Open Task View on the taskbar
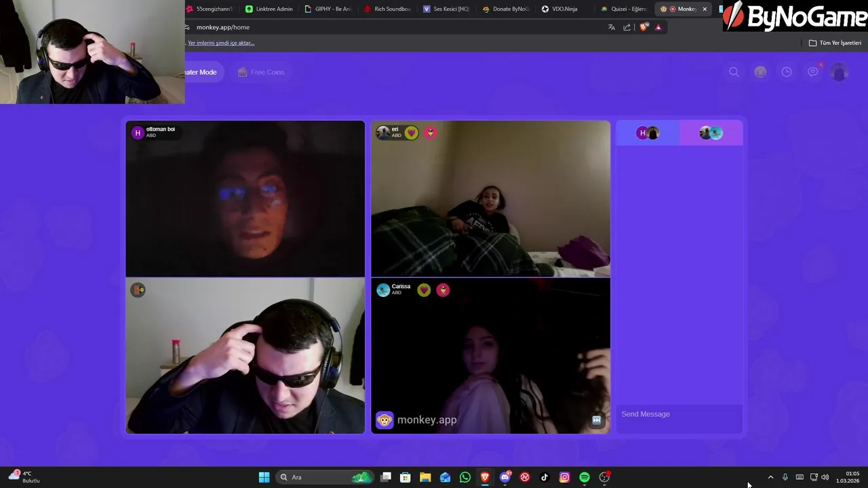The width and height of the screenshot is (868, 488). pyautogui.click(x=386, y=477)
